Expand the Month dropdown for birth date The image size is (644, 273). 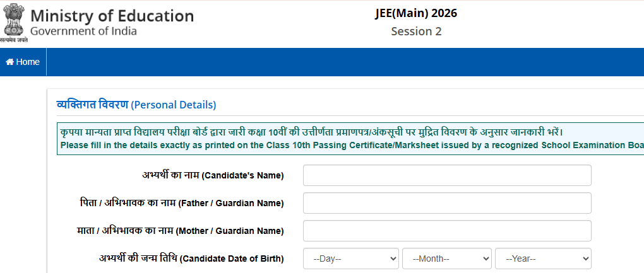447,258
